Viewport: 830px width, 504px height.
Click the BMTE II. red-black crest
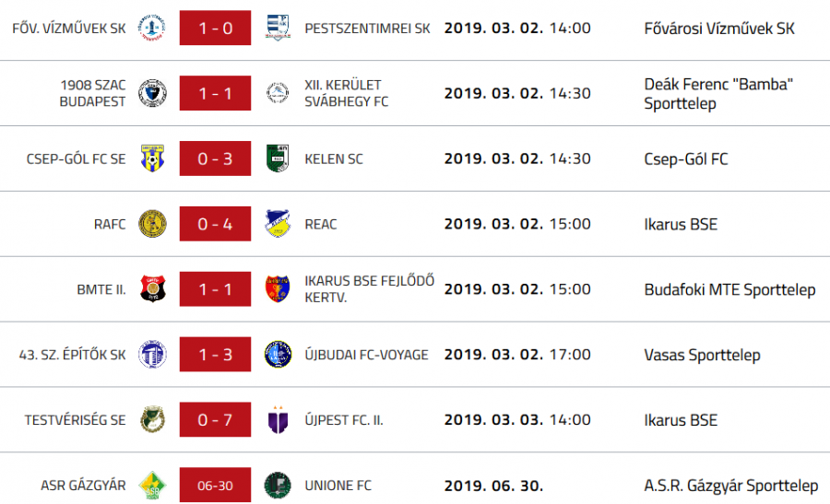coord(152,289)
